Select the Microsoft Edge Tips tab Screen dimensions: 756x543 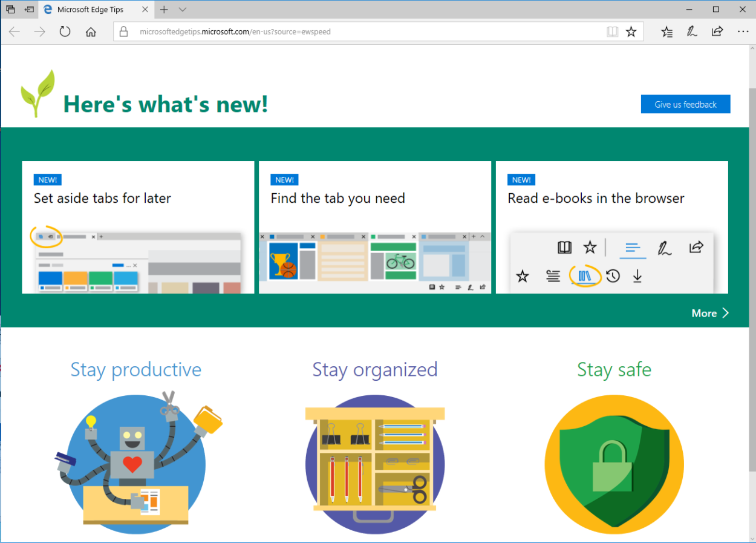point(91,10)
